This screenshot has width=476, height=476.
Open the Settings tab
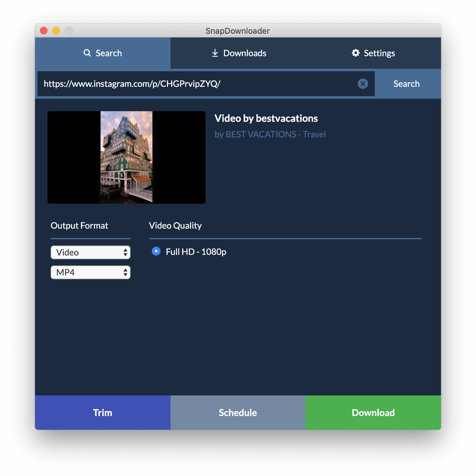pyautogui.click(x=373, y=53)
